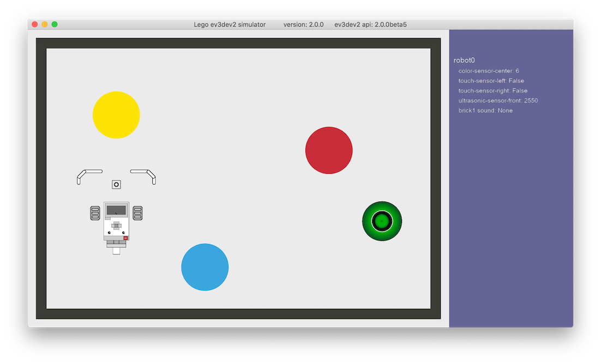Click the Lego ev3dev2 simulator title

[x=230, y=24]
